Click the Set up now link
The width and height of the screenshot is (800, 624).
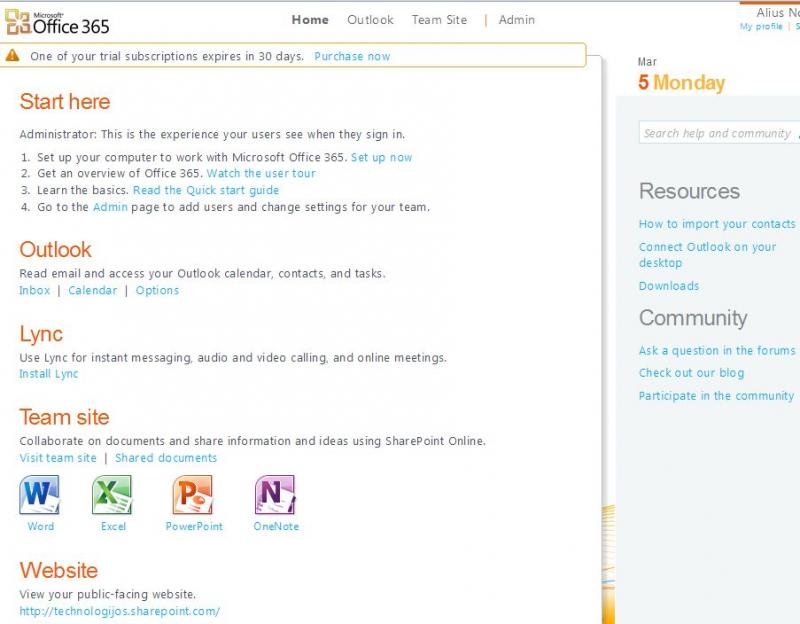coord(382,157)
